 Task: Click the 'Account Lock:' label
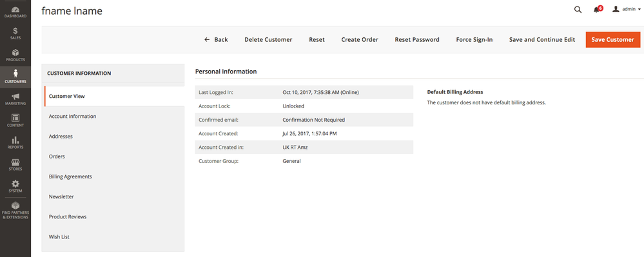215,106
